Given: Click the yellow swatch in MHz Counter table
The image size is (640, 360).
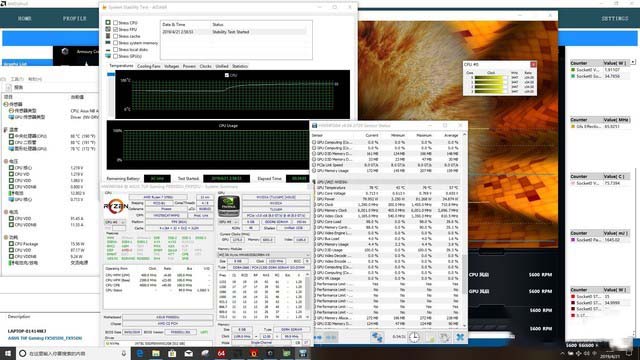Looking at the screenshot, I should click(573, 127).
